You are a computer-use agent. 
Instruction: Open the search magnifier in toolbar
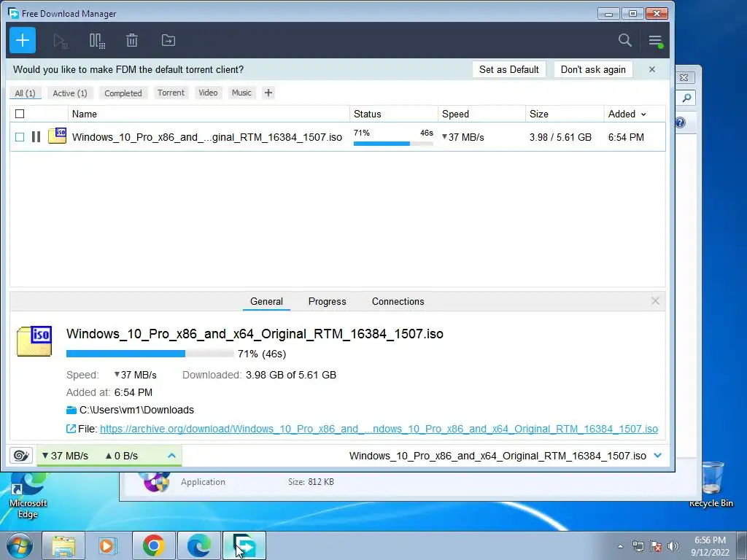(x=625, y=40)
